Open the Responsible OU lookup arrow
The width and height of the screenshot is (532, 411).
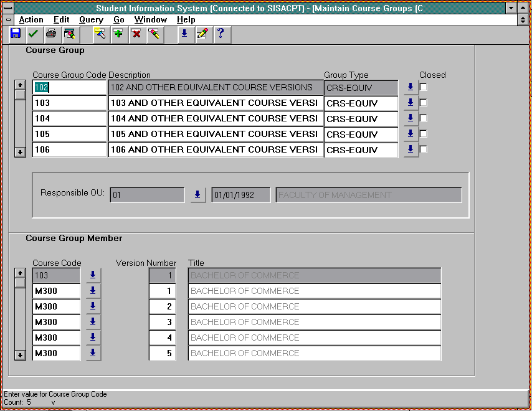click(x=197, y=195)
